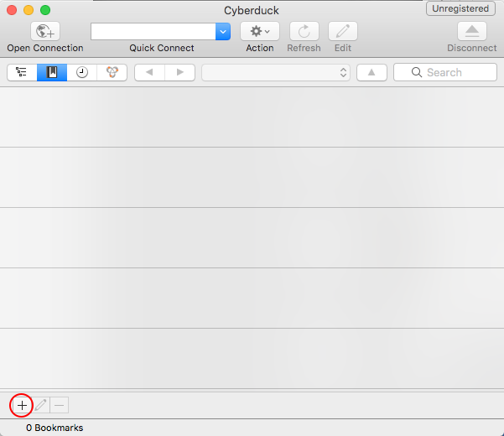The image size is (504, 436).
Task: Go forward with the right arrow
Action: tap(180, 72)
